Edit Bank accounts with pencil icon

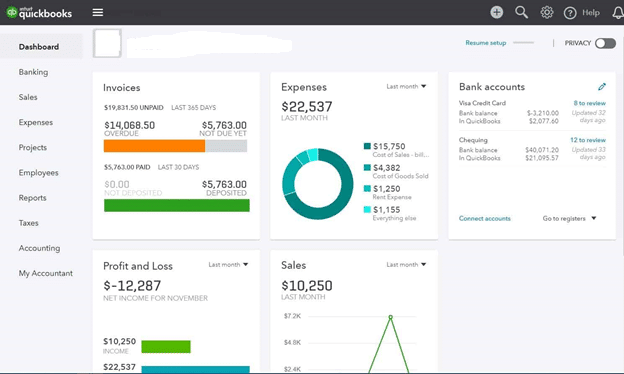point(602,86)
